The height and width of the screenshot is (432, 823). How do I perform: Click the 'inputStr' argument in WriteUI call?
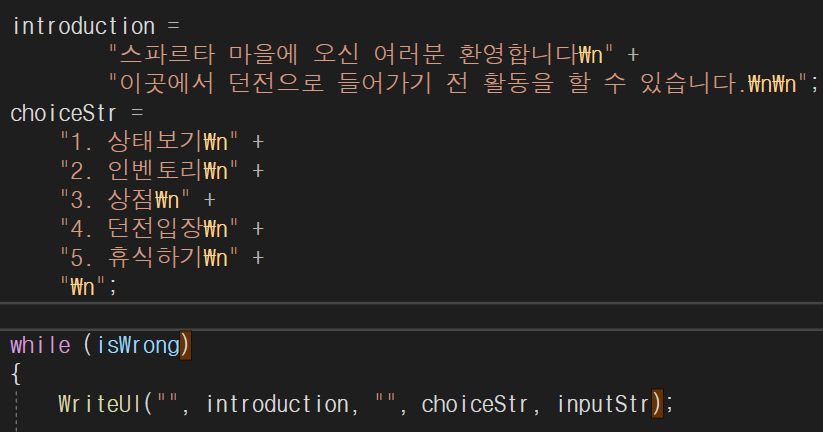(x=604, y=404)
